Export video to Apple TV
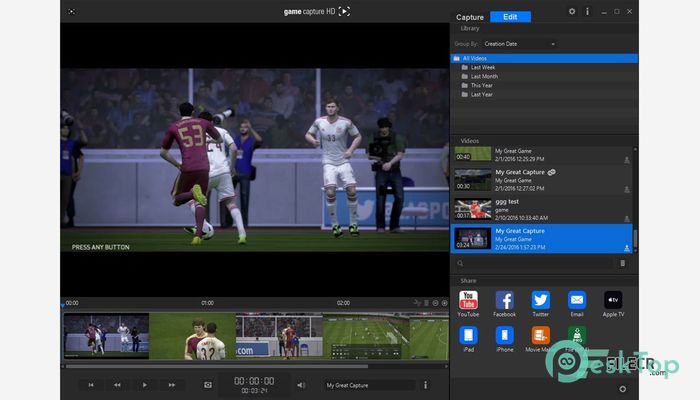Image resolution: width=700 pixels, height=400 pixels. tap(613, 300)
